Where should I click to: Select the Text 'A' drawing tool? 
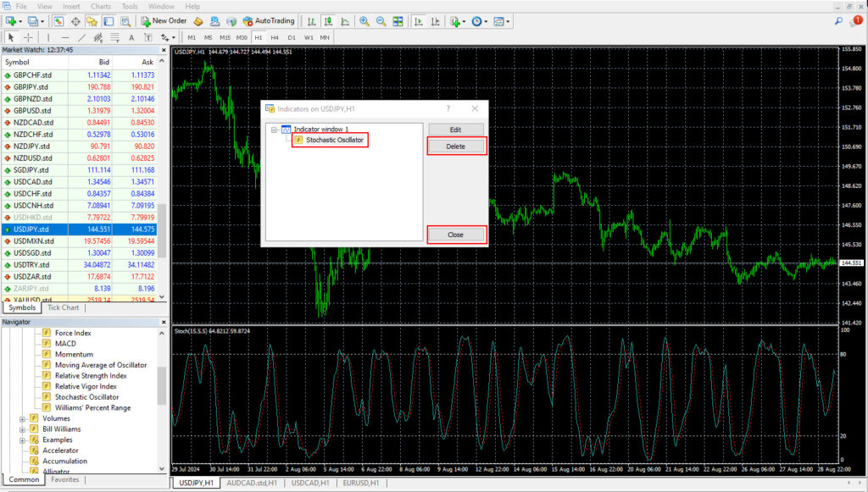pos(131,37)
